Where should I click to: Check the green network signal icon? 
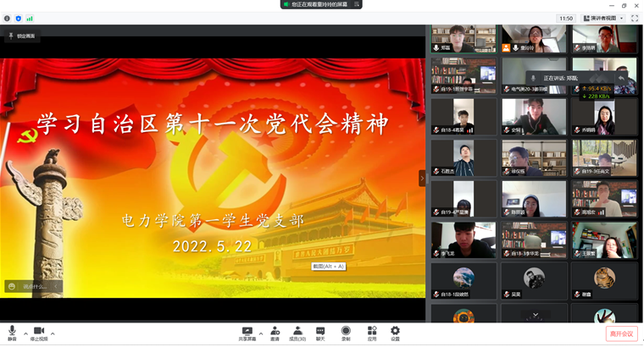click(30, 19)
